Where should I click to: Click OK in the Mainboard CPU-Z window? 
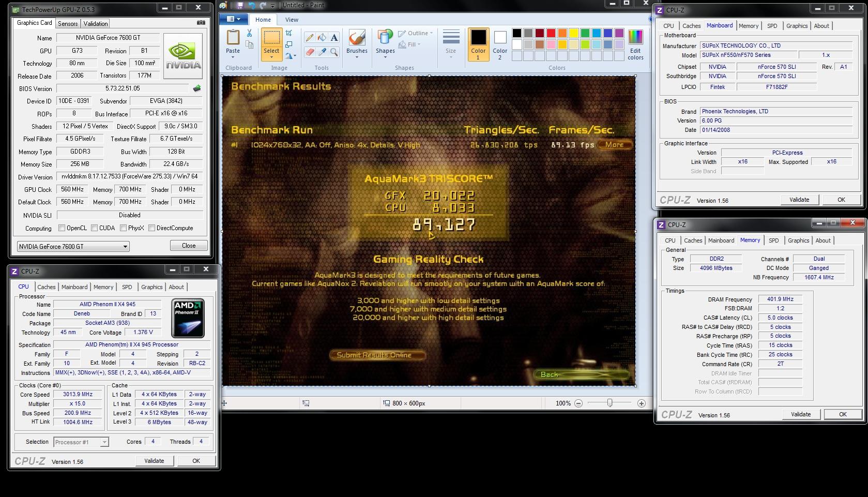click(x=841, y=200)
